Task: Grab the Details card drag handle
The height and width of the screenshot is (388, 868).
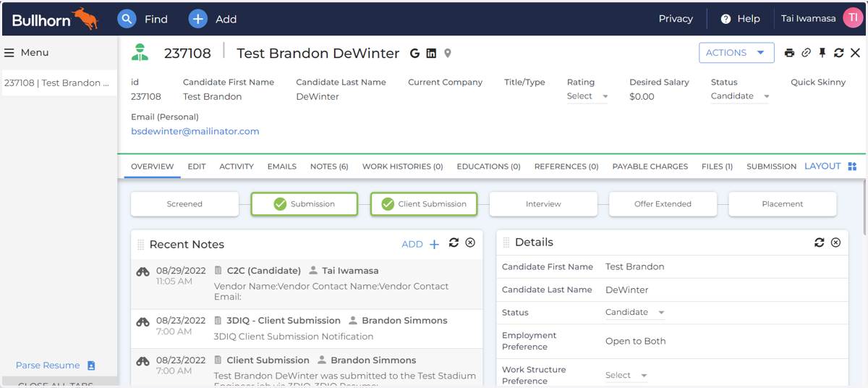Action: coord(506,242)
